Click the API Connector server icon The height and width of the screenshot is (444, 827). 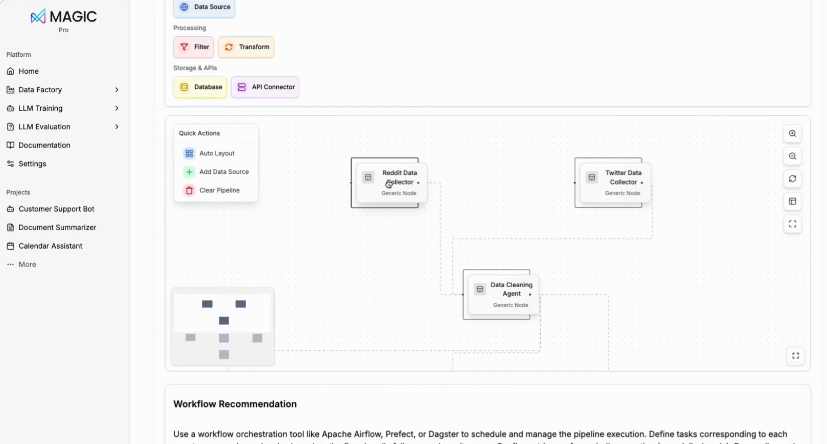tap(242, 87)
